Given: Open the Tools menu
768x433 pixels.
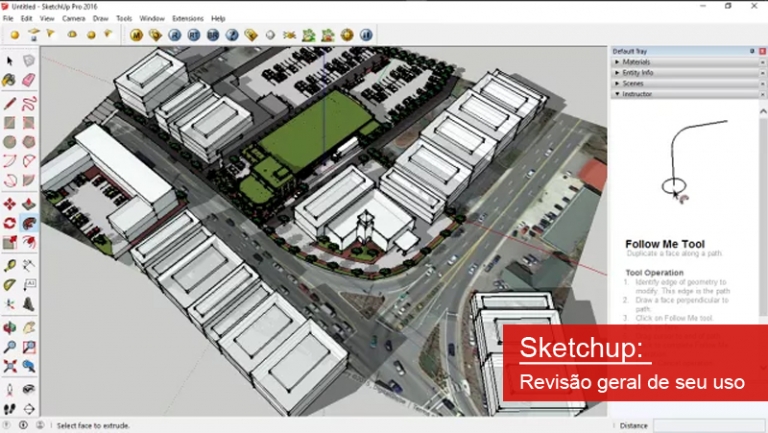Looking at the screenshot, I should pyautogui.click(x=124, y=19).
